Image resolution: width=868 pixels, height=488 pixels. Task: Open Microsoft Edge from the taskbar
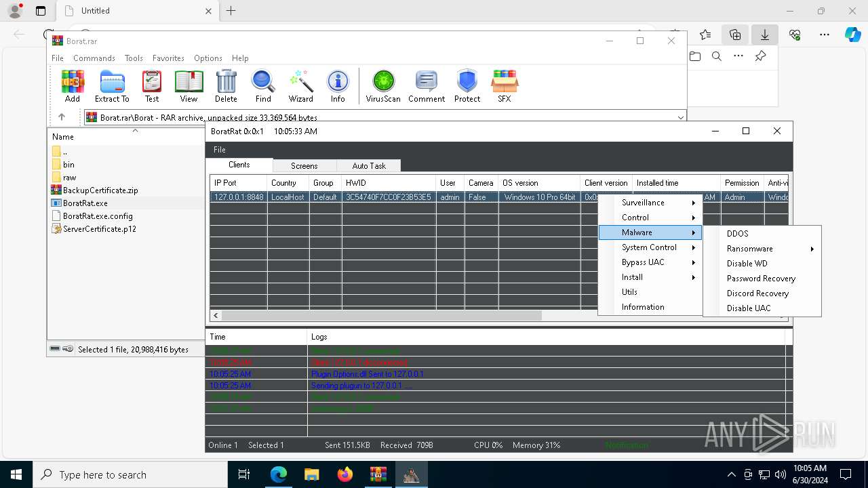279,474
